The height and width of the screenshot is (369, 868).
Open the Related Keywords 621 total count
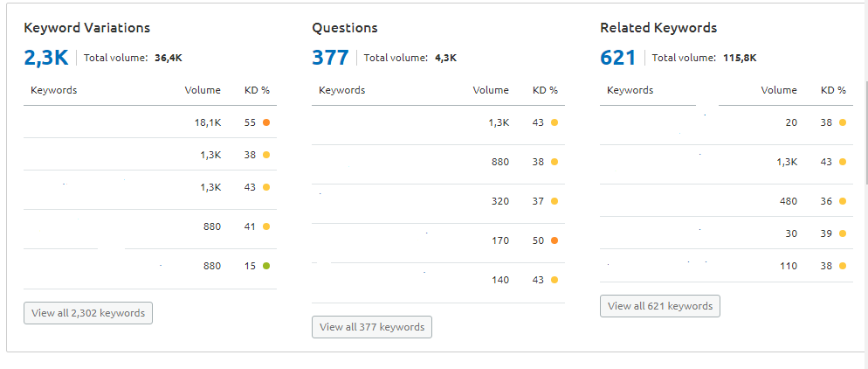click(x=618, y=58)
